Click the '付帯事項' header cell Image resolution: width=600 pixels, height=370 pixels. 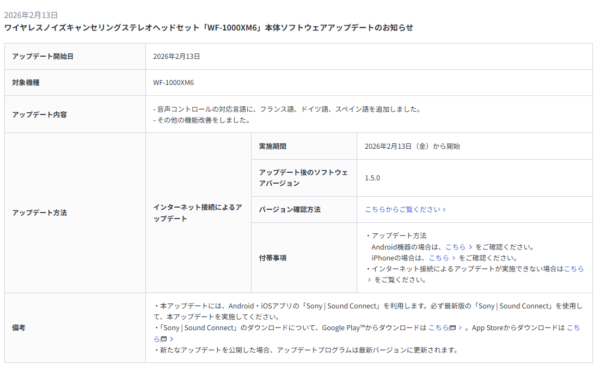pos(304,258)
